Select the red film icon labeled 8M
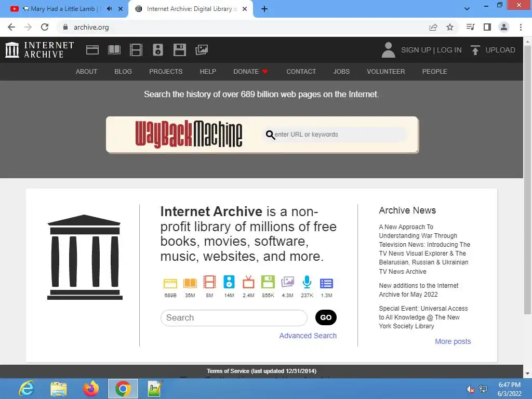This screenshot has height=399, width=532. 209,282
